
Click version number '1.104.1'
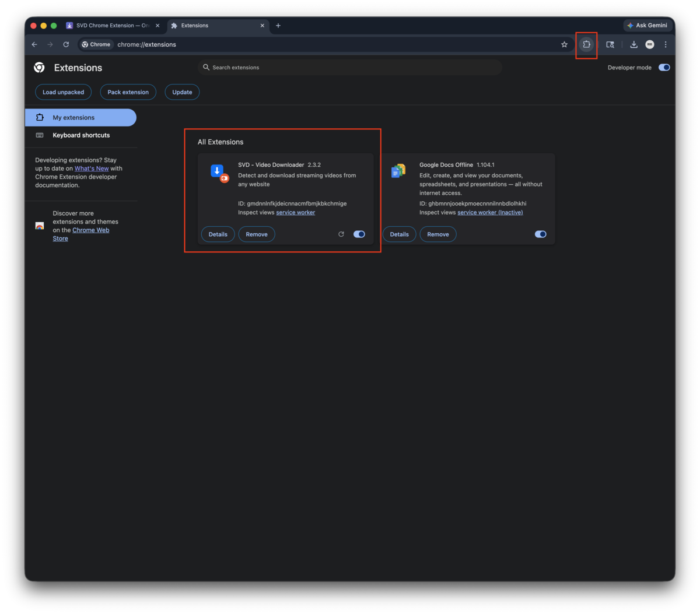pos(485,165)
